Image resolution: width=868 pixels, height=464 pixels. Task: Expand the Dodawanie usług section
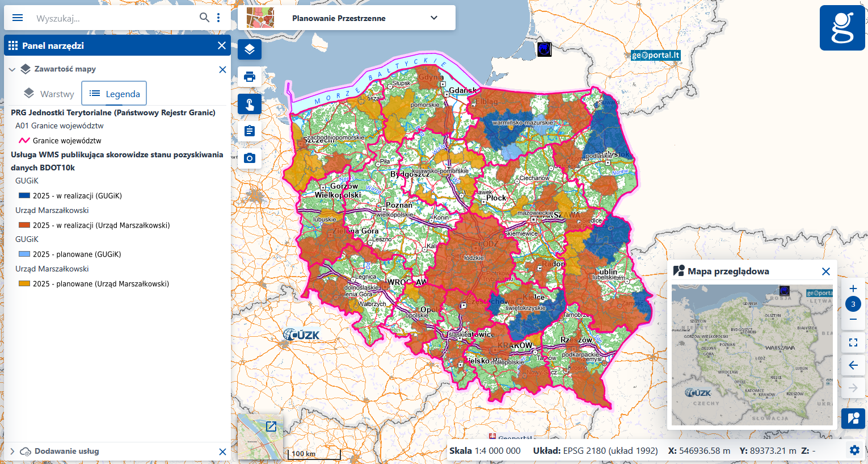pos(12,452)
